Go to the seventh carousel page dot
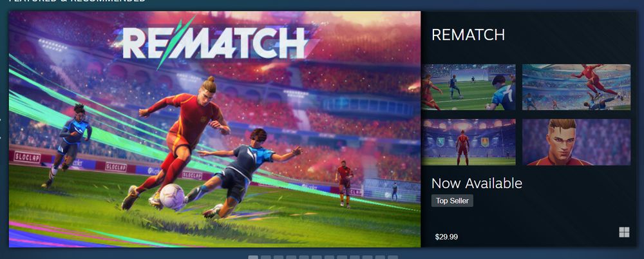 [x=330, y=257]
